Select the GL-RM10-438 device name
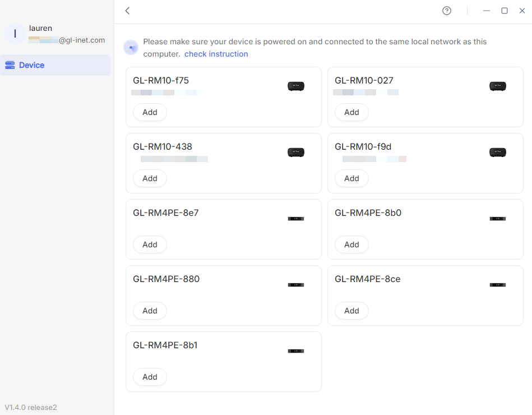532x415 pixels. [x=163, y=146]
